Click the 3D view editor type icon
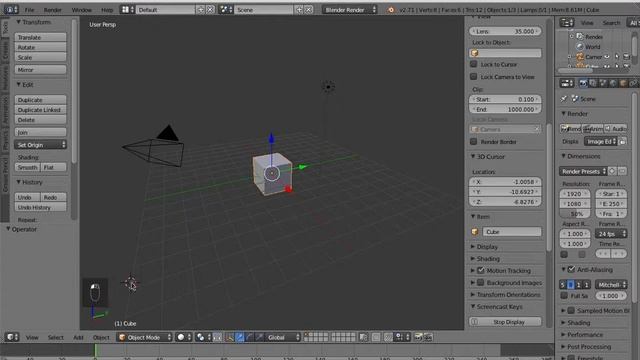Screen dimensions: 640x360 11,337
